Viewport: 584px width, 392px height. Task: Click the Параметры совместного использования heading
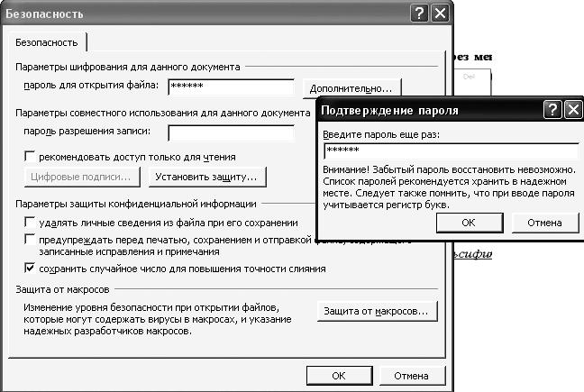163,113
